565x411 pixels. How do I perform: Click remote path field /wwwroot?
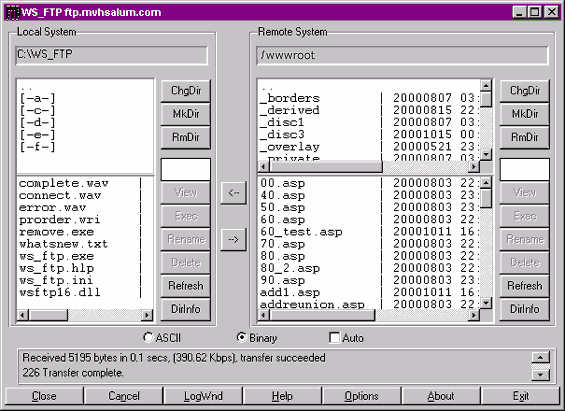coord(402,55)
